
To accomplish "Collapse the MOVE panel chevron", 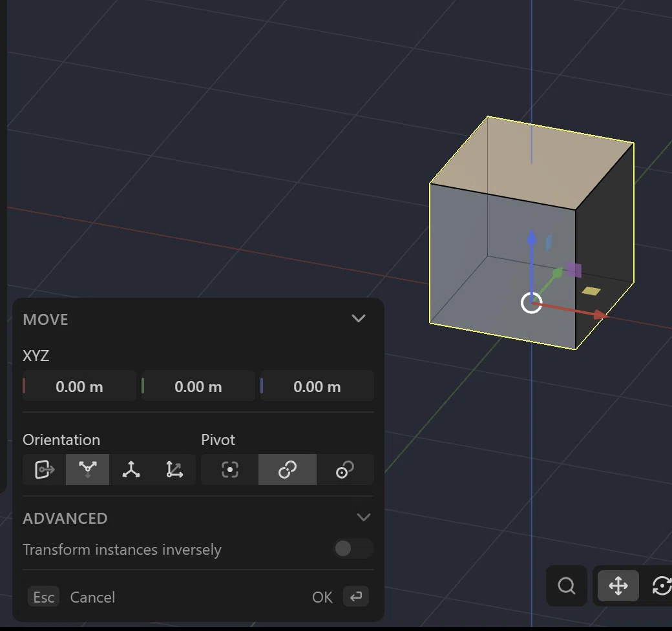I will 358,318.
